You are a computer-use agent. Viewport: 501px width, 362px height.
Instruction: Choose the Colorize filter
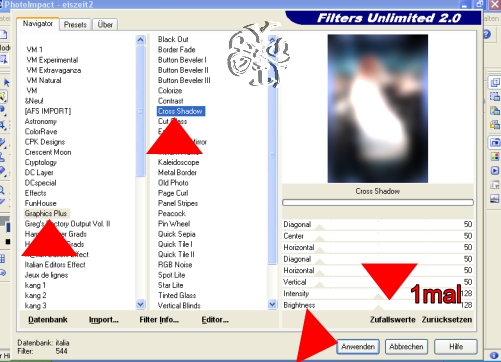(170, 91)
